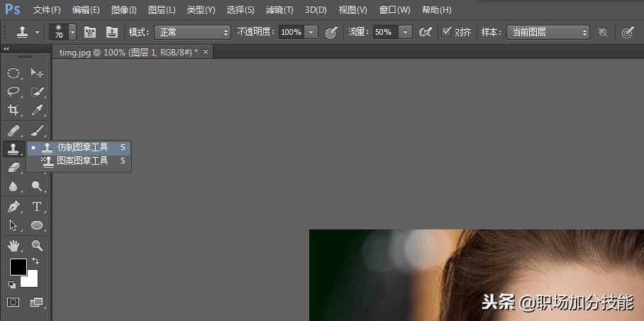This screenshot has width=644, height=321.
Task: Select the Lasso tool
Action: click(13, 91)
